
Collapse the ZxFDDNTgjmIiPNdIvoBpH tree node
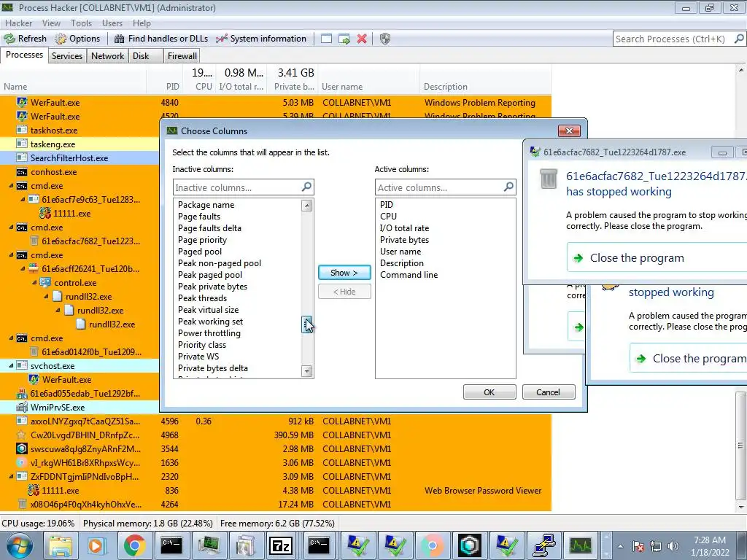coord(11,476)
